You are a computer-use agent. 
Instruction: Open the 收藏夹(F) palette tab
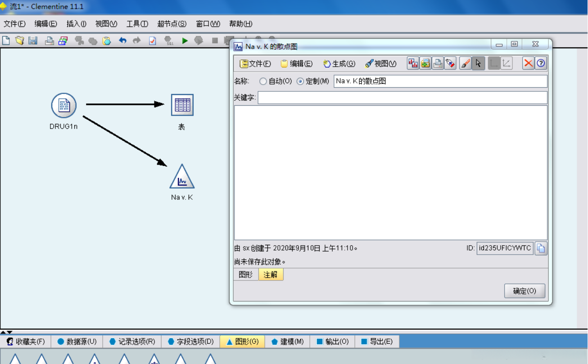26,342
